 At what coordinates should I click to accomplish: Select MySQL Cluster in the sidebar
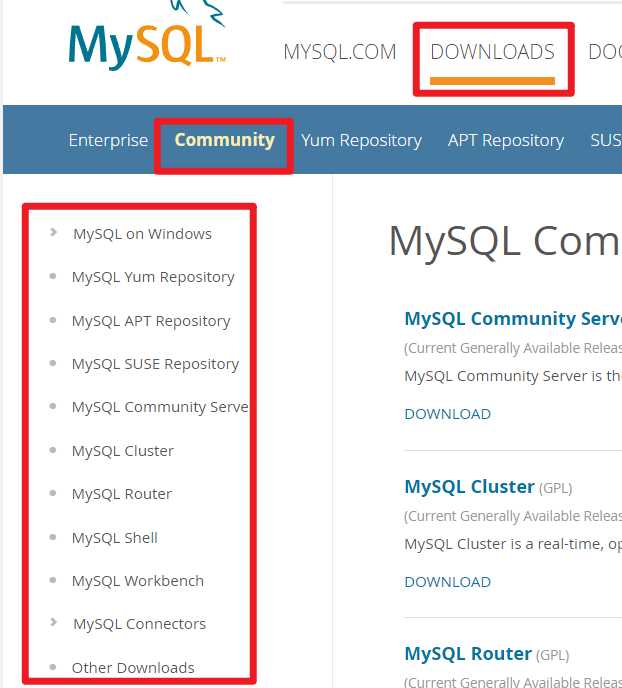point(123,451)
